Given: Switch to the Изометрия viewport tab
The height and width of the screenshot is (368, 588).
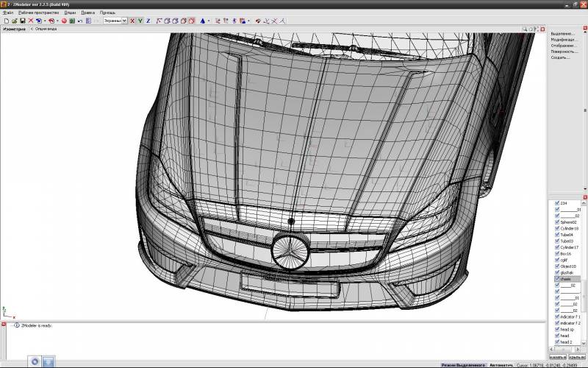Looking at the screenshot, I should coord(14,29).
